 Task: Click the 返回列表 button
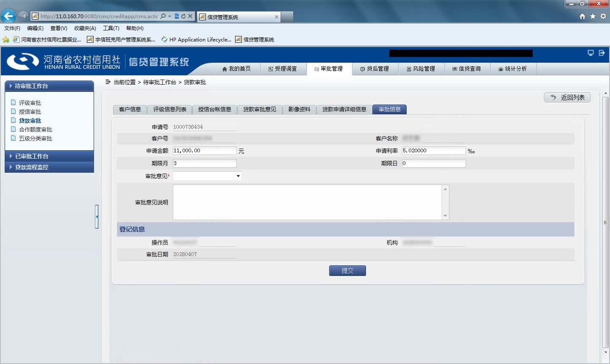pyautogui.click(x=567, y=97)
